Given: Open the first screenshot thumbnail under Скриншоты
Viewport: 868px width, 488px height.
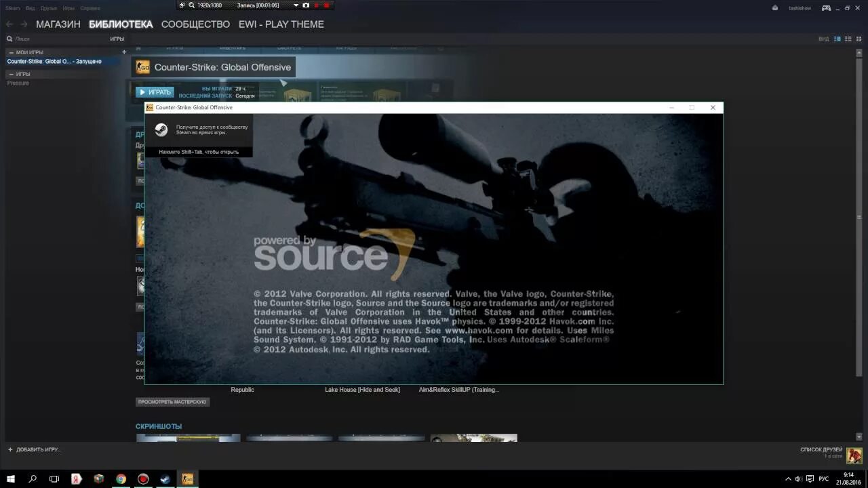Looking at the screenshot, I should (x=189, y=438).
